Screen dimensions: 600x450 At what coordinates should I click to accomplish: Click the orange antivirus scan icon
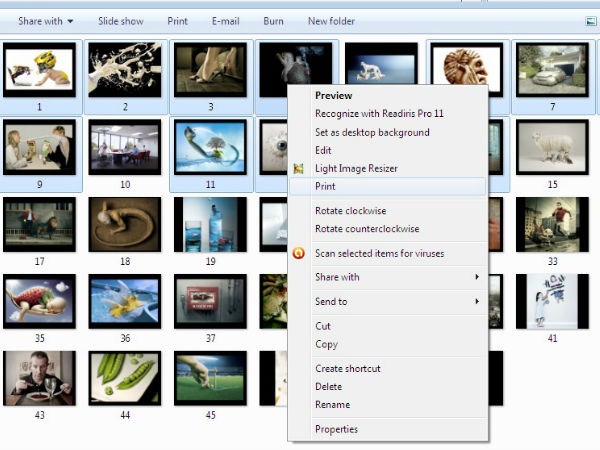[298, 253]
